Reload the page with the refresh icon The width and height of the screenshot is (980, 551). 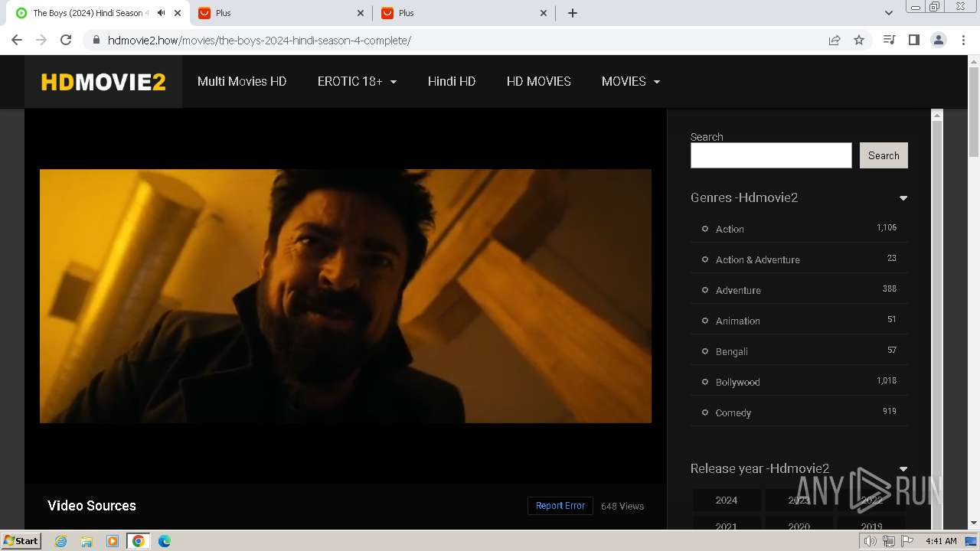point(66,40)
